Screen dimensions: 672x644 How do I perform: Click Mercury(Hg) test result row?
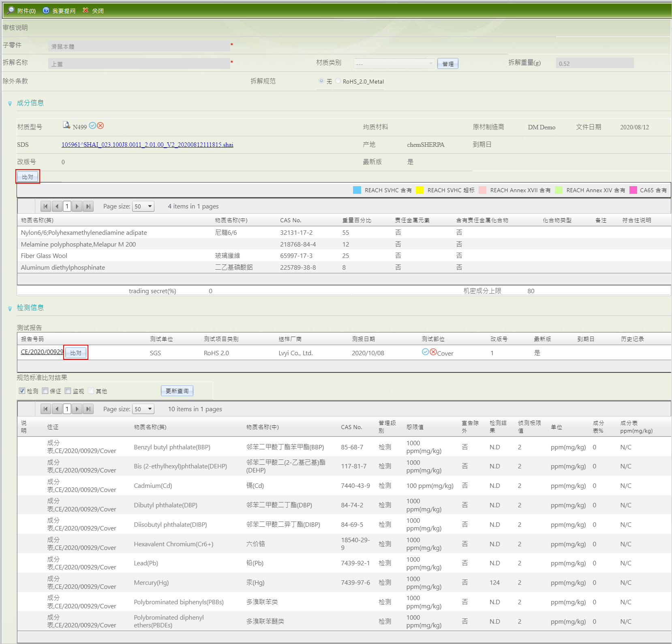pos(344,582)
